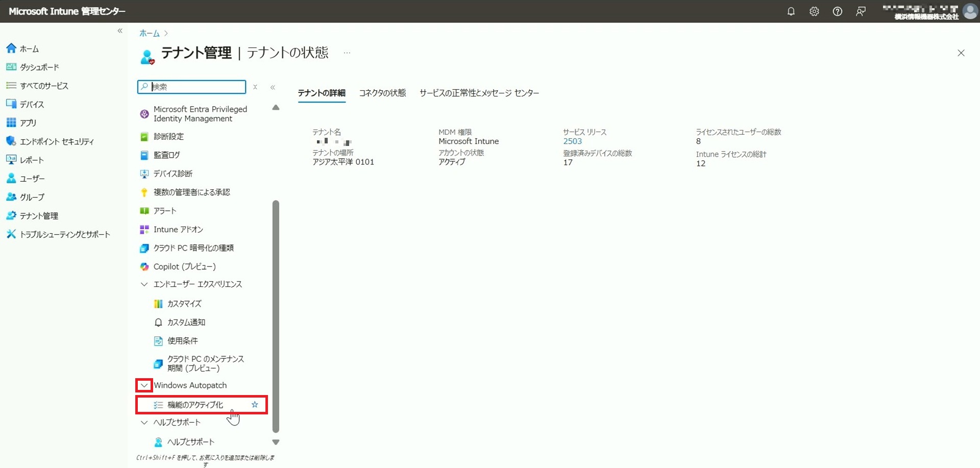Click アジア太平洋 0101 tenant location value

343,162
